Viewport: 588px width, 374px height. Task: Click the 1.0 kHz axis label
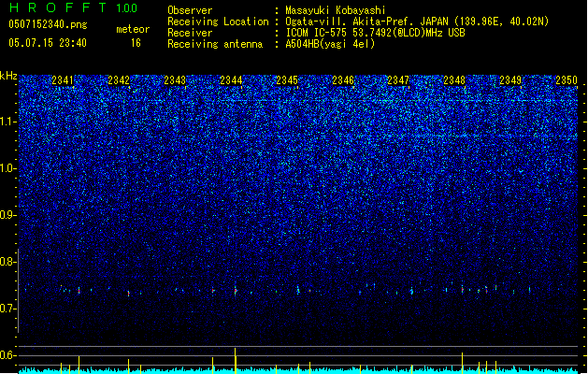pos(7,168)
